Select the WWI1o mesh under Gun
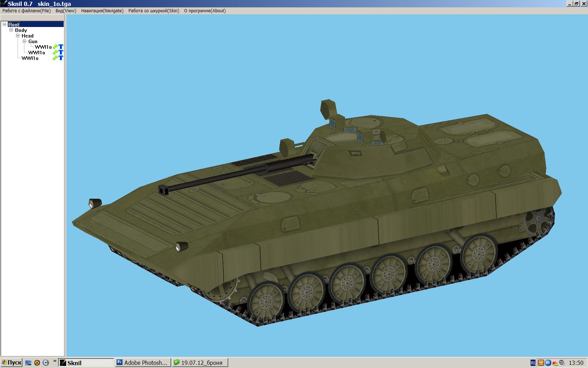This screenshot has width=588, height=368. pyautogui.click(x=43, y=47)
